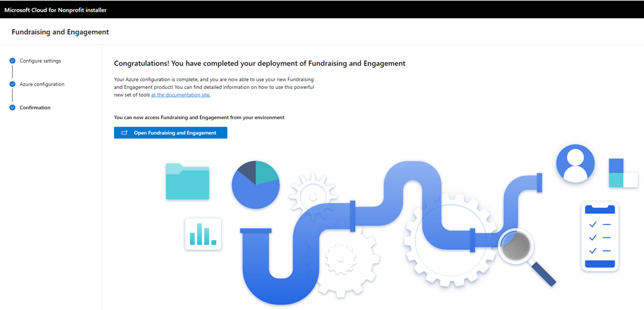Click the Confirmation step checkmark icon
Screen dimensions: 644x310
12,108
